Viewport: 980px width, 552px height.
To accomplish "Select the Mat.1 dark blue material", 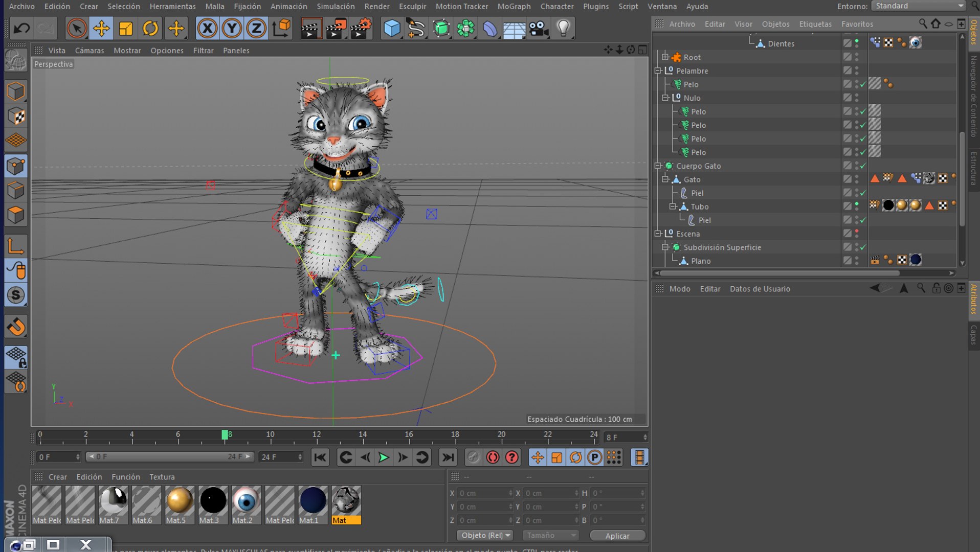I will 313,505.
